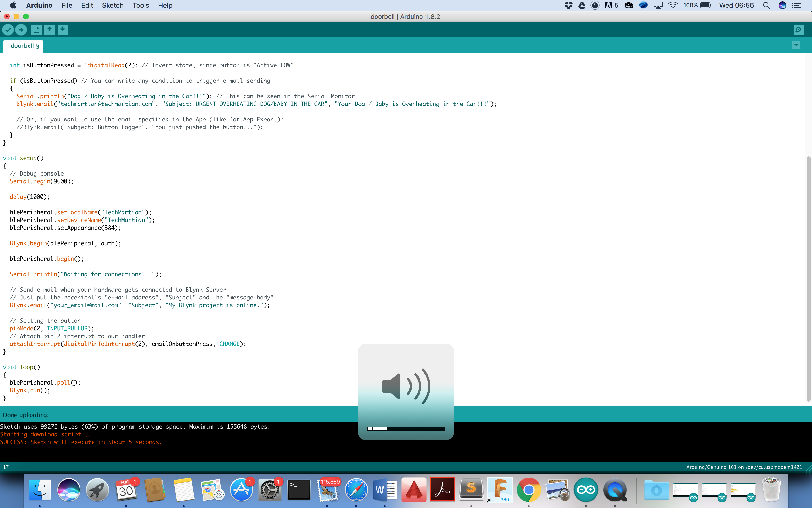Click the 'void setup()' line in editor
Image resolution: width=812 pixels, height=508 pixels.
tap(23, 158)
